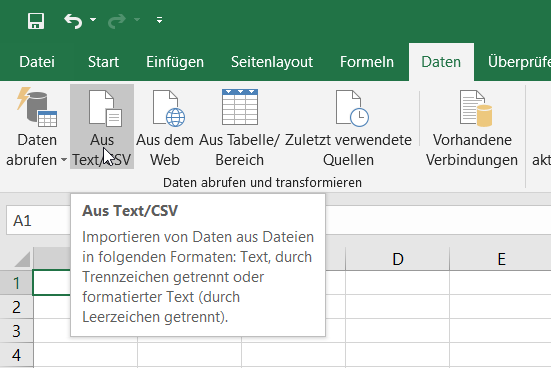Open the Einfügen ribbon tab
The image size is (551, 368).
(175, 62)
